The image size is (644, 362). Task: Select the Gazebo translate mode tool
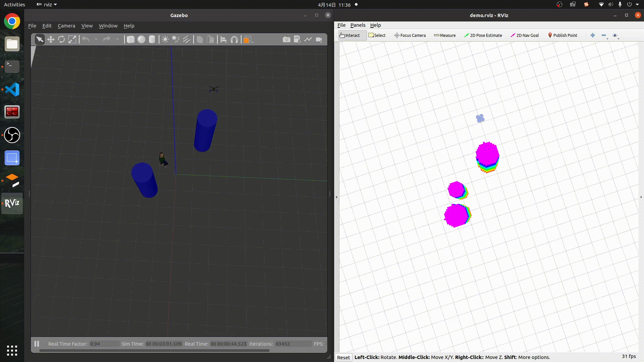(51, 40)
